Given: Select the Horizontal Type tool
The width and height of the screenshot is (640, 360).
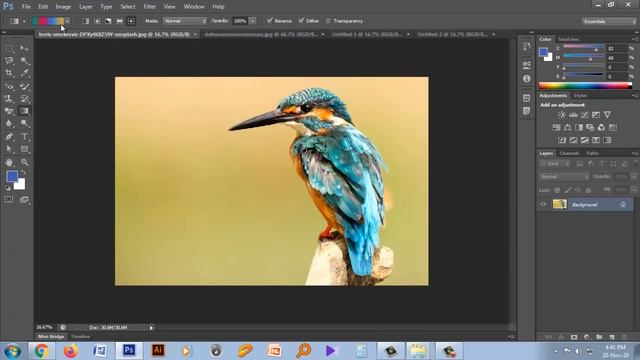Looking at the screenshot, I should [x=24, y=137].
